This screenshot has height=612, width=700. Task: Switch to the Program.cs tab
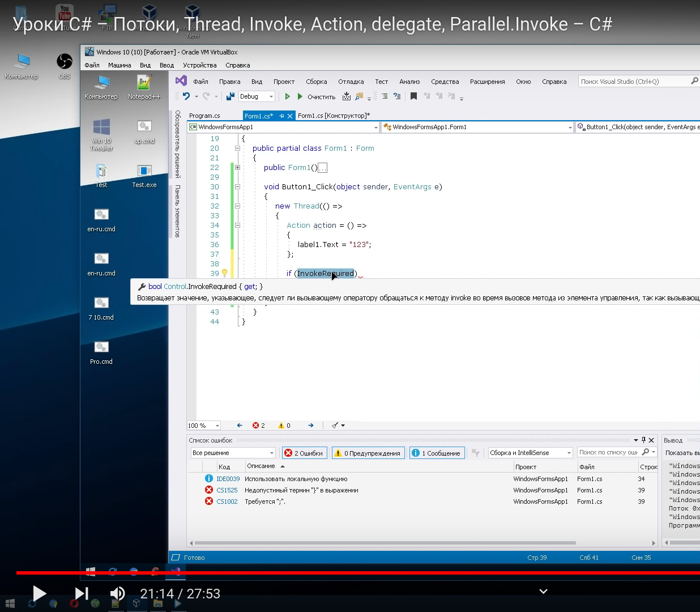click(204, 116)
